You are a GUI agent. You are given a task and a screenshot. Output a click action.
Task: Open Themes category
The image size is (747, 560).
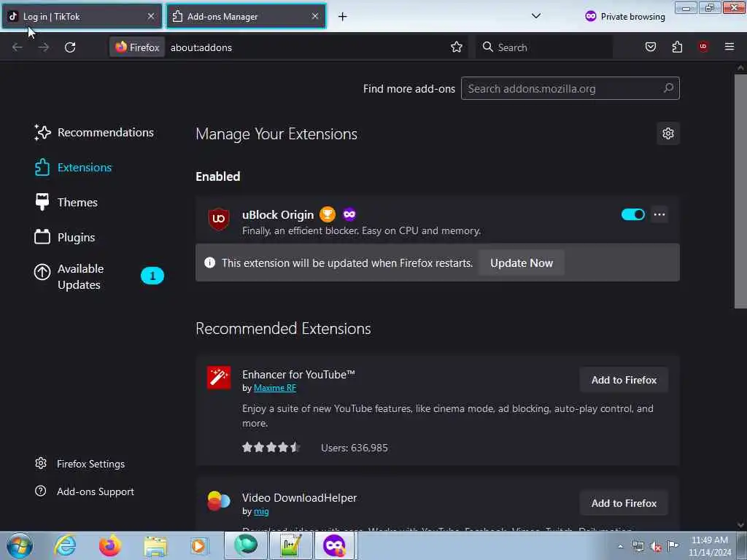pyautogui.click(x=66, y=203)
